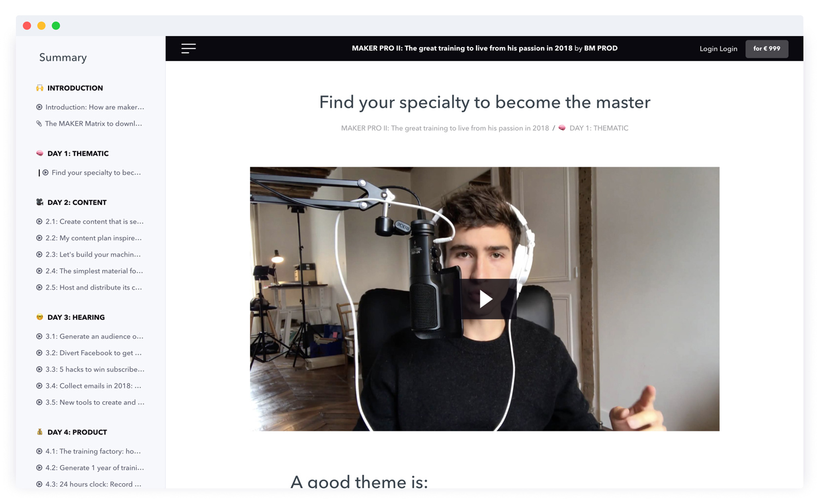Click play-circle icon of lesson 3.2
The height and width of the screenshot is (504, 819).
(39, 353)
